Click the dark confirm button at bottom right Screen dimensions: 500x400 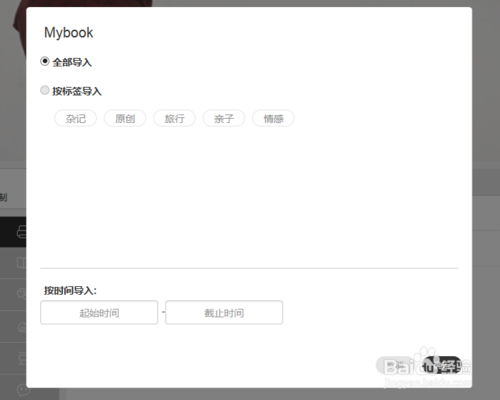pos(442,366)
